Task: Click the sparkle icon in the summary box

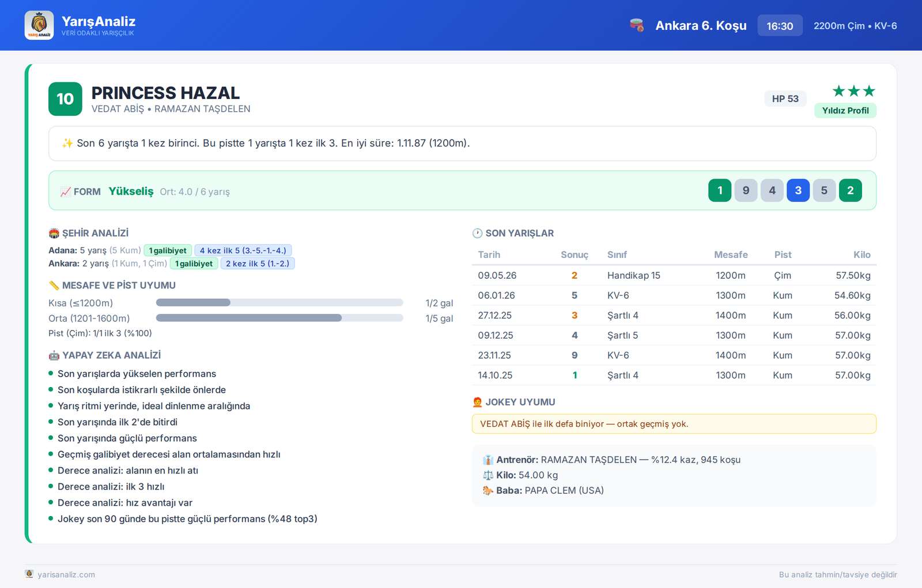Action: 67,143
